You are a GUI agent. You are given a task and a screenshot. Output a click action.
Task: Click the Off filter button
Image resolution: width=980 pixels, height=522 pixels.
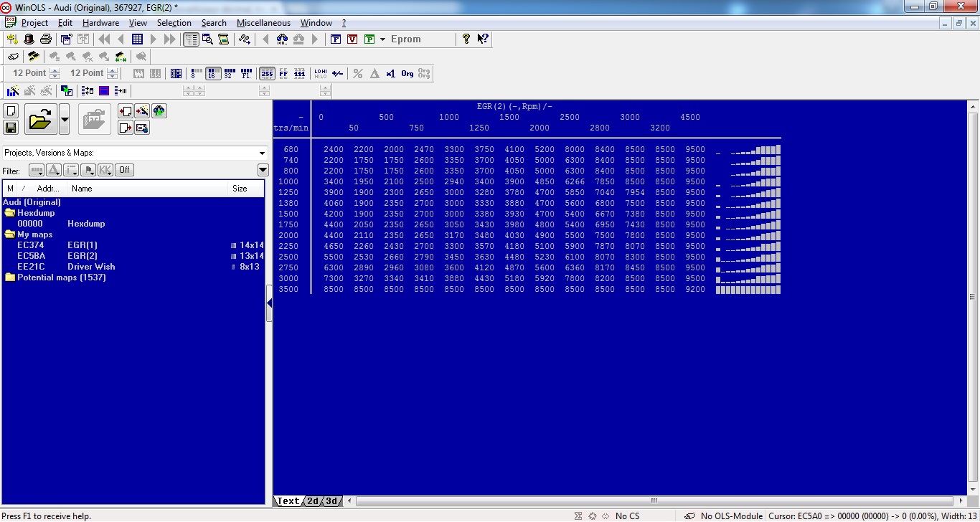tap(125, 170)
